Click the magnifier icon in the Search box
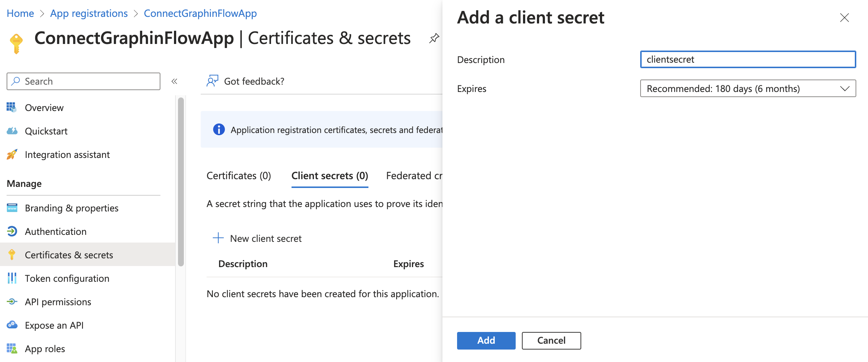 click(16, 81)
